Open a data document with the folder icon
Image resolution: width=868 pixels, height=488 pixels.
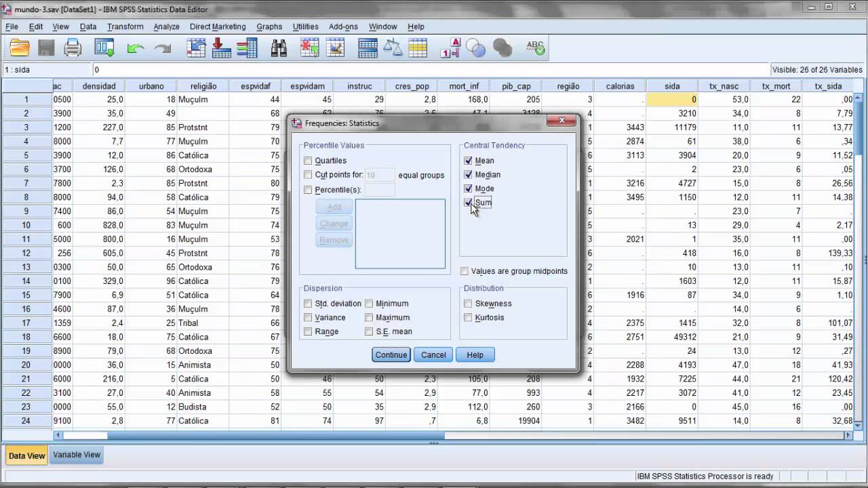click(20, 48)
